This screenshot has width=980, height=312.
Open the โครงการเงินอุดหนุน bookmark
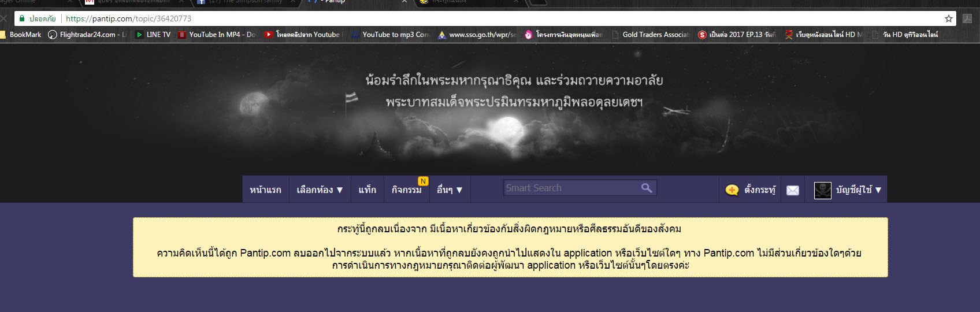[x=563, y=35]
